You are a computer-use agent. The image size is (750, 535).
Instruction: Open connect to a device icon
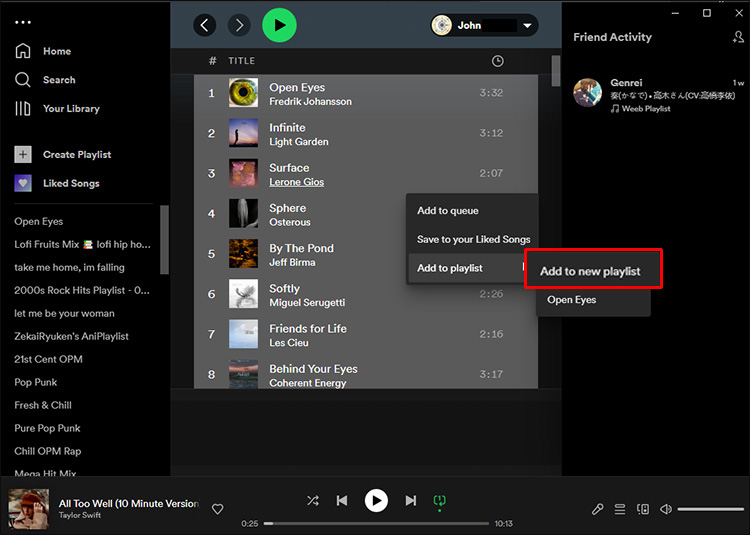643,509
